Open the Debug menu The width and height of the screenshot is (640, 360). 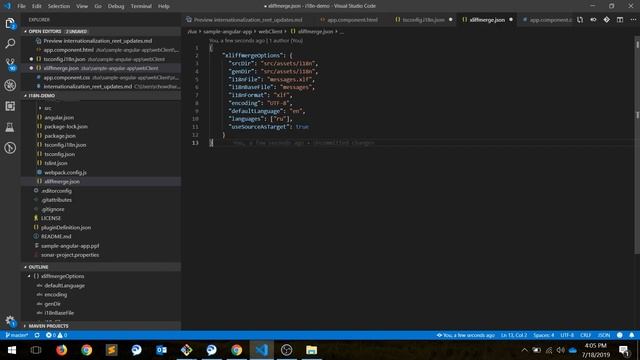[x=116, y=6]
